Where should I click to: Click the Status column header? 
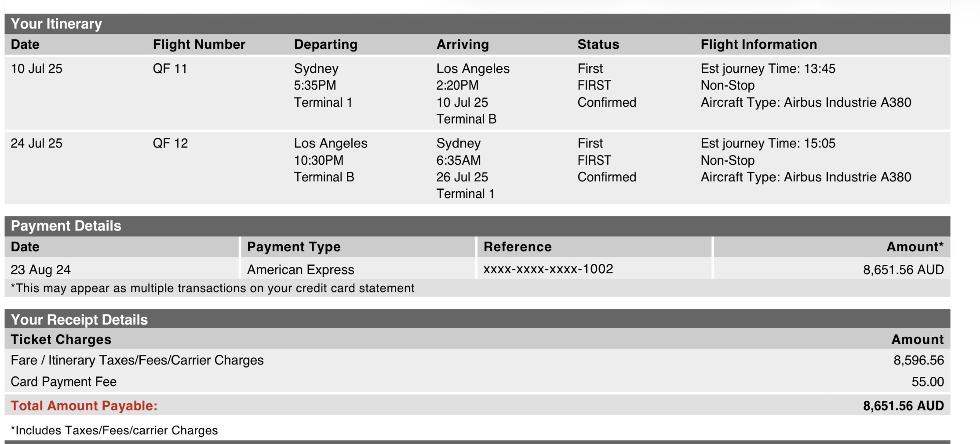tap(598, 44)
